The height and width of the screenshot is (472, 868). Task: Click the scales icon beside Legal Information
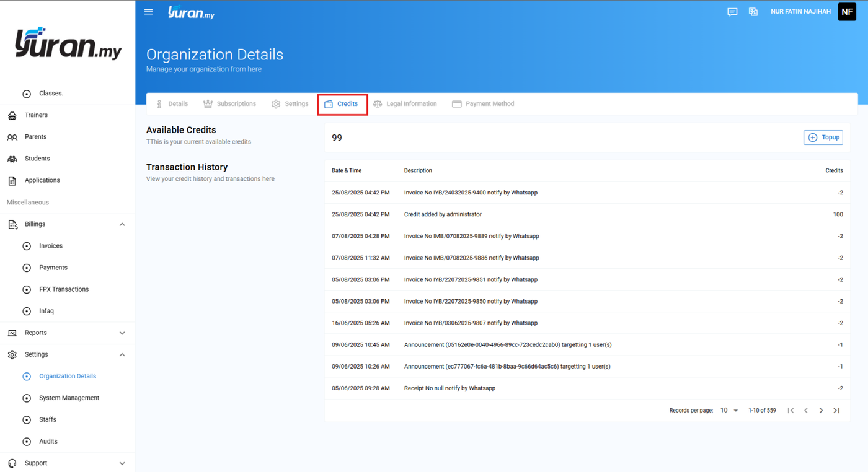coord(378,104)
